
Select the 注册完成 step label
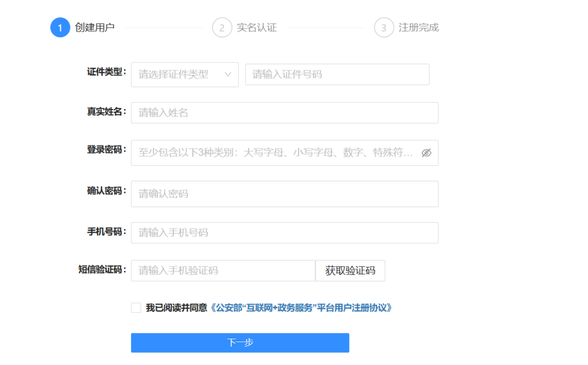click(x=419, y=28)
